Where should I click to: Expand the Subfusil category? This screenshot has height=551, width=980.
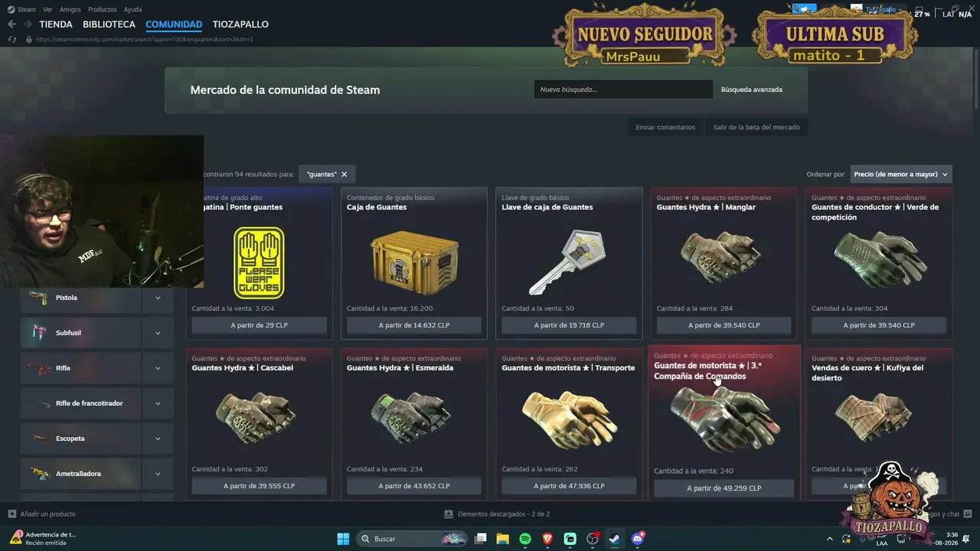(x=158, y=333)
